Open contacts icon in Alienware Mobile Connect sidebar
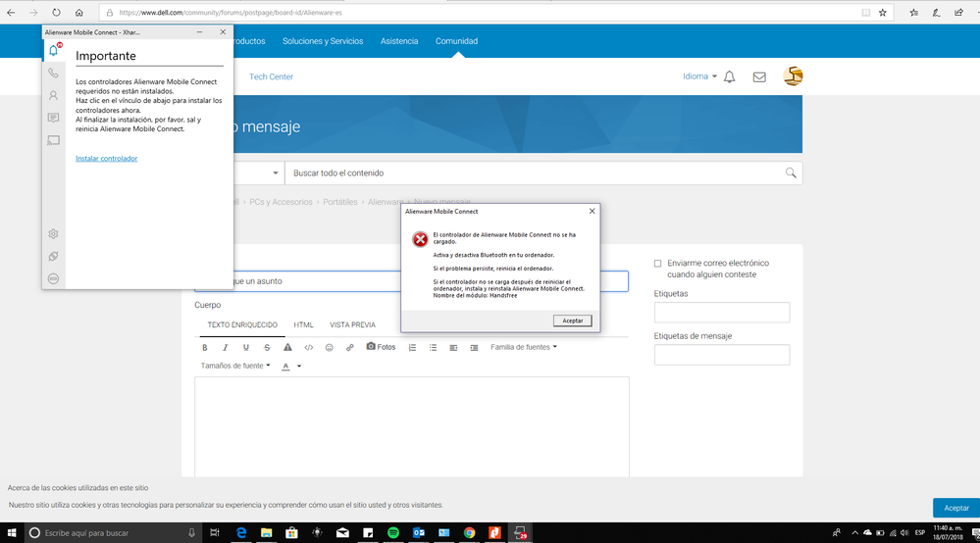Image resolution: width=980 pixels, height=543 pixels. 54,95
